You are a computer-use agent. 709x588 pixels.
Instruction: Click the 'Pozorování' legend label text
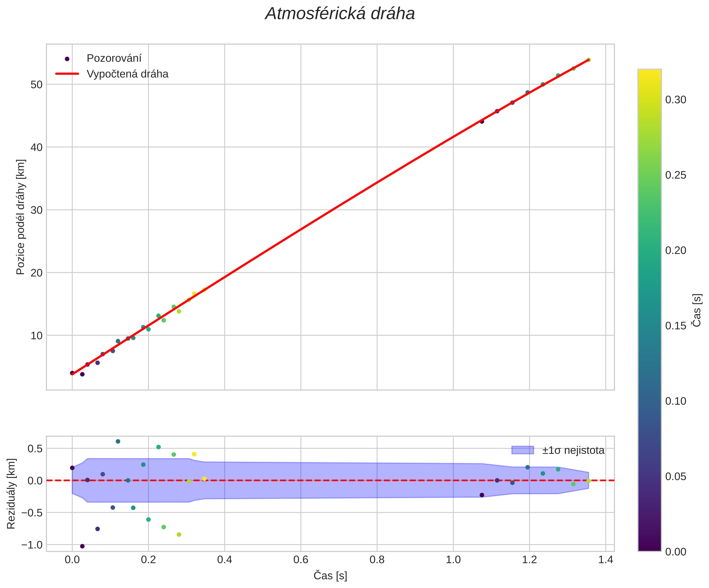(x=114, y=58)
